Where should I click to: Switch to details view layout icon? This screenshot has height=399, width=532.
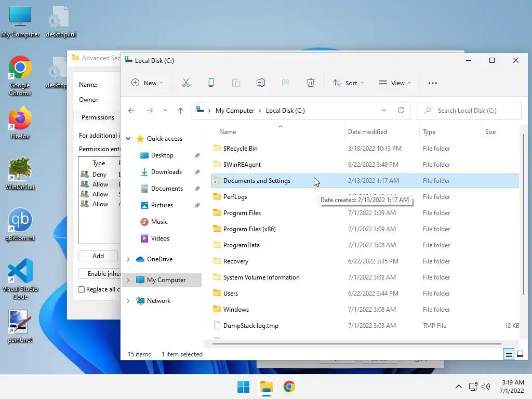pos(509,354)
